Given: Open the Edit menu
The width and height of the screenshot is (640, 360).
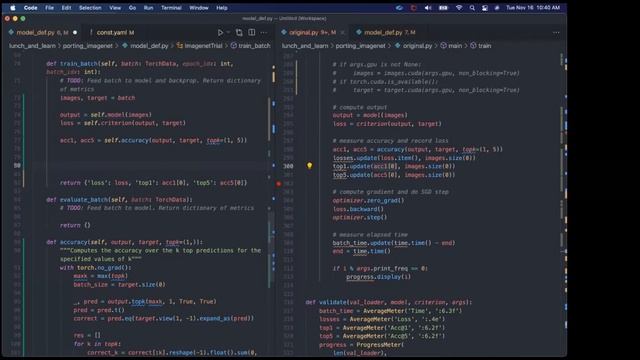Looking at the screenshot, I should (x=66, y=8).
